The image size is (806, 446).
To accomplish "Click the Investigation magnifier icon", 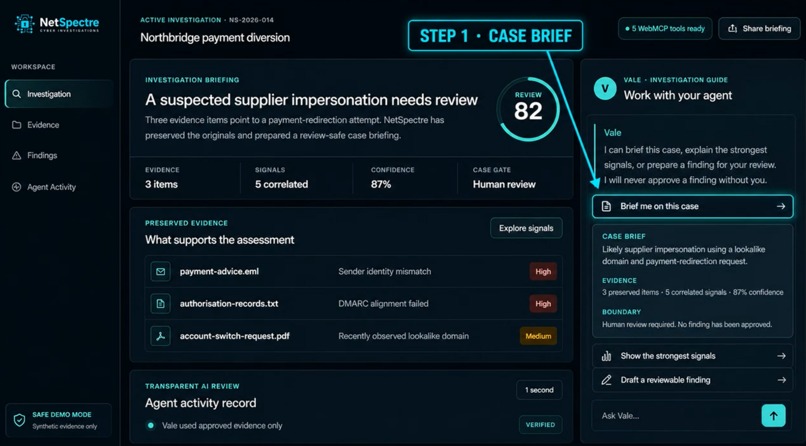I will (x=16, y=94).
